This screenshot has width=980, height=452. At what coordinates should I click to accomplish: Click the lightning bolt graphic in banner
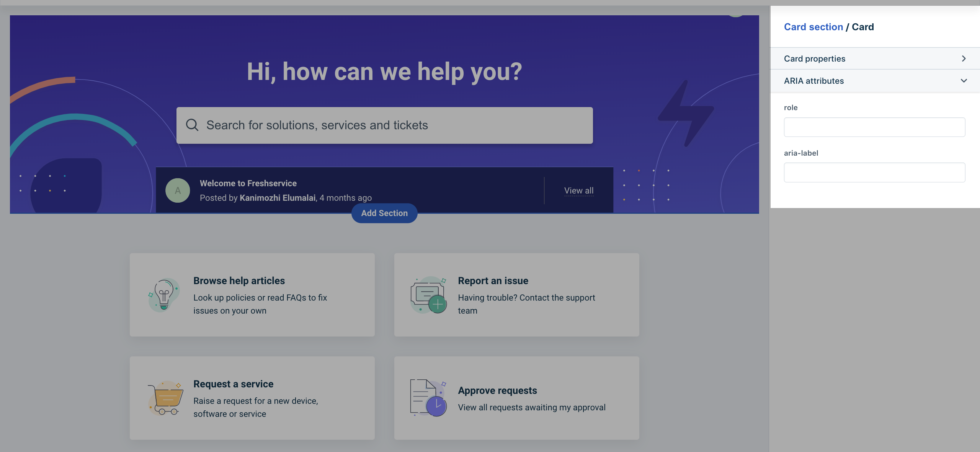686,114
